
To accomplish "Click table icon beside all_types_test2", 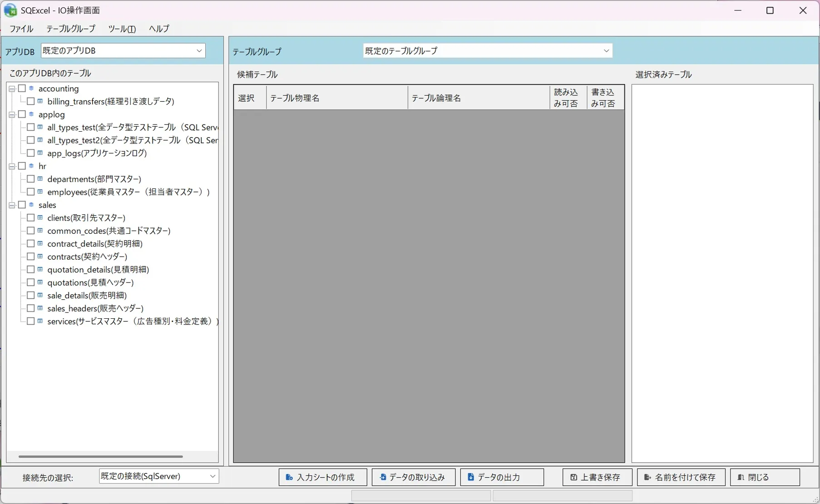I will click(40, 140).
